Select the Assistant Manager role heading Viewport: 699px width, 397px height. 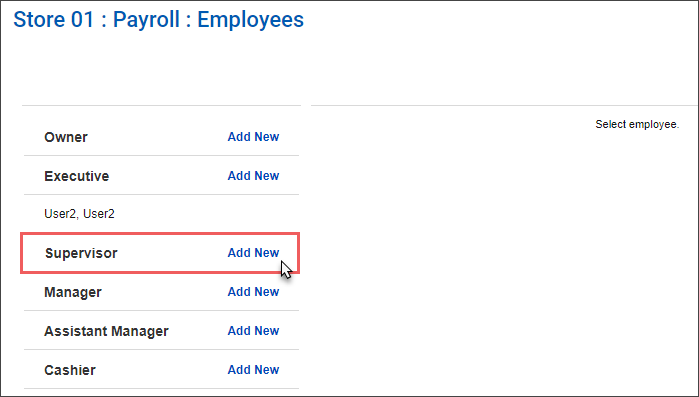pos(106,332)
